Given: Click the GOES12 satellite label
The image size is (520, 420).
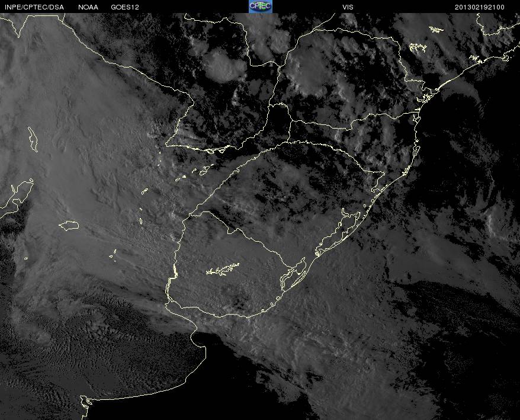Looking at the screenshot, I should tap(125, 7).
